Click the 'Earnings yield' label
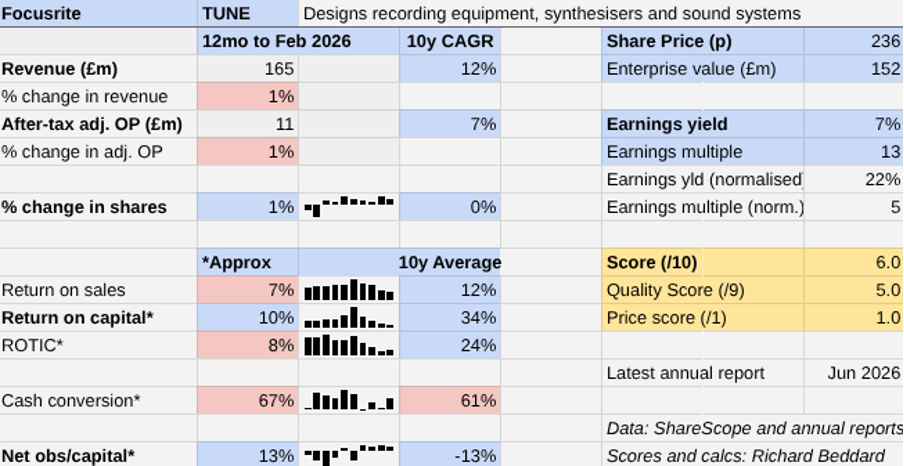This screenshot has width=904, height=466. [x=703, y=124]
